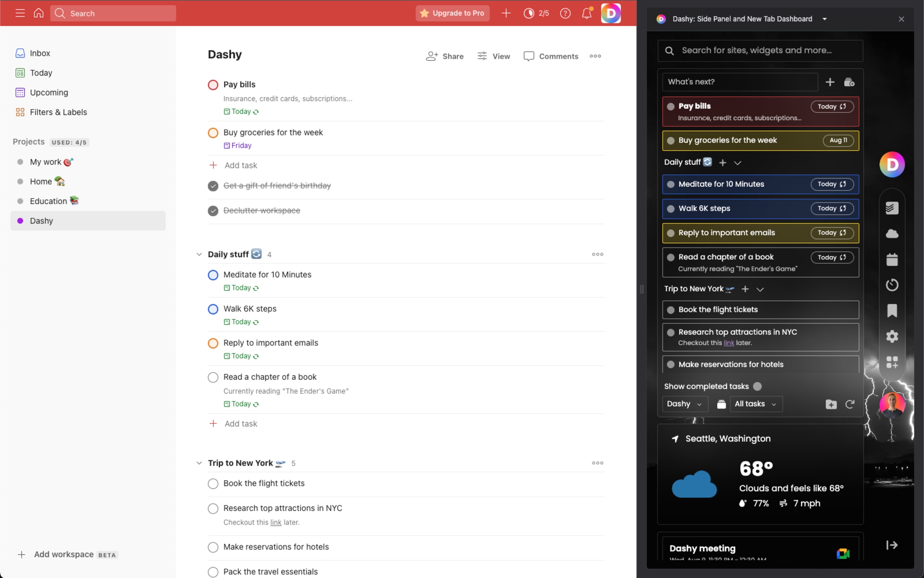Complete Buy groceries for the week task

(213, 133)
